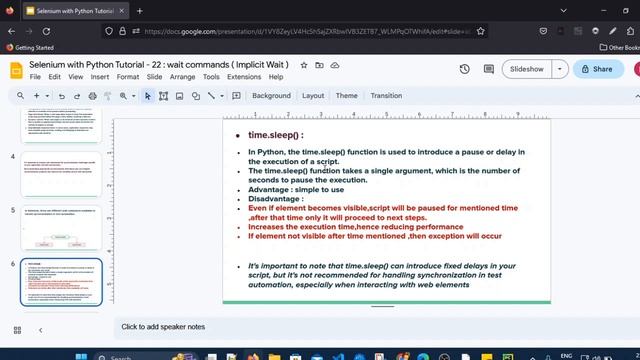640x360 pixels.
Task: Open the File menu
Action: [x=35, y=77]
